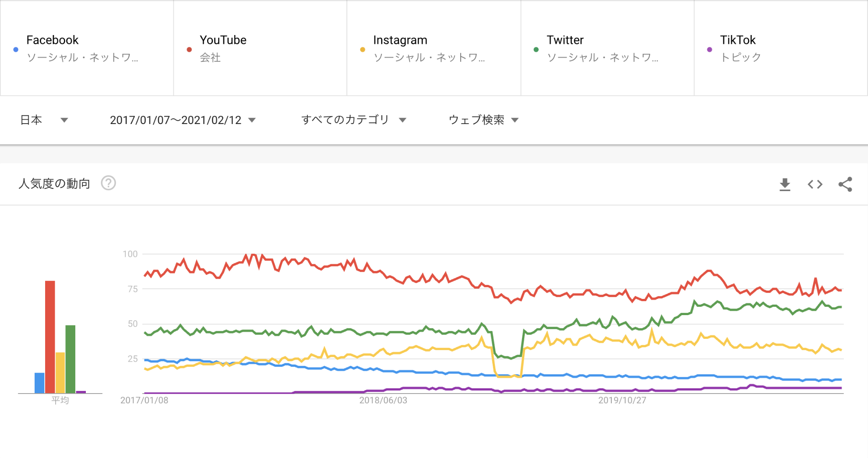Click the green Twitter average bar

click(71, 359)
